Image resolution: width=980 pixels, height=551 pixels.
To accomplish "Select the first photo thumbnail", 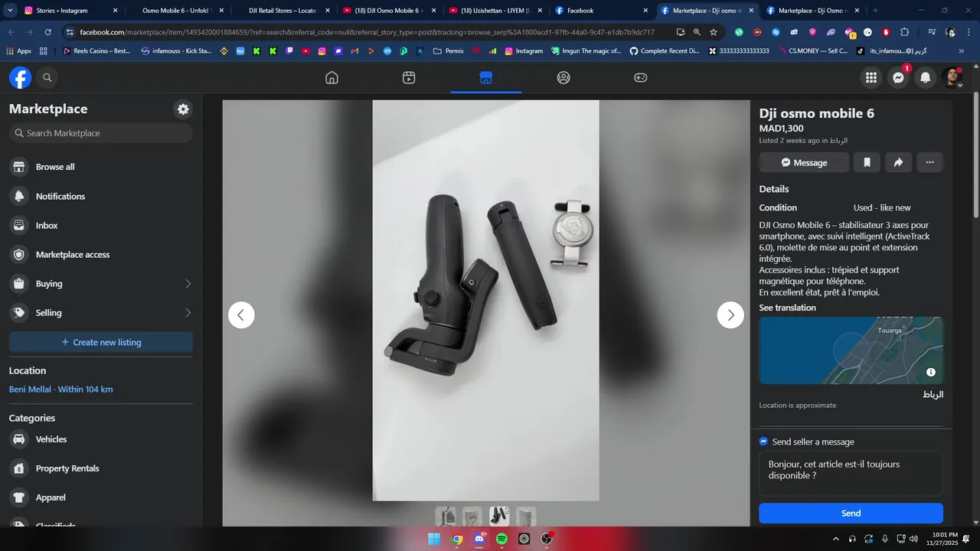I will 446,517.
